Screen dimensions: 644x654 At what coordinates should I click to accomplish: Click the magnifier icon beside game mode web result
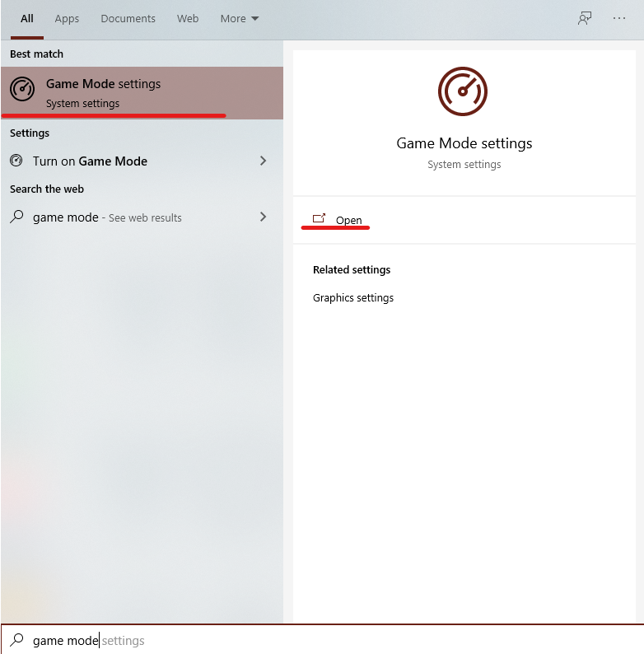pyautogui.click(x=16, y=217)
